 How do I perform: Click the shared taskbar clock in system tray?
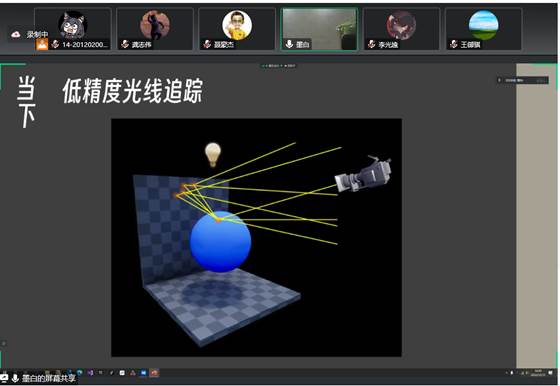(x=538, y=373)
